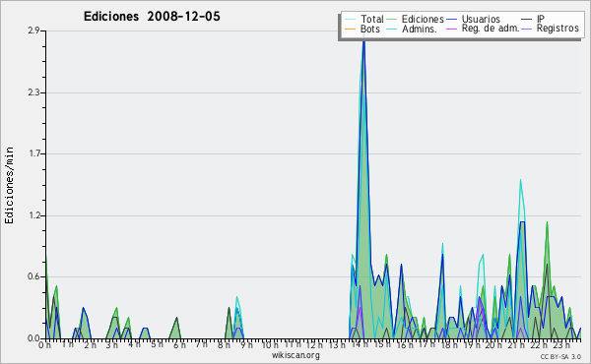Click the '21 h' x-axis label
This screenshot has width=591, height=364.
pos(516,345)
